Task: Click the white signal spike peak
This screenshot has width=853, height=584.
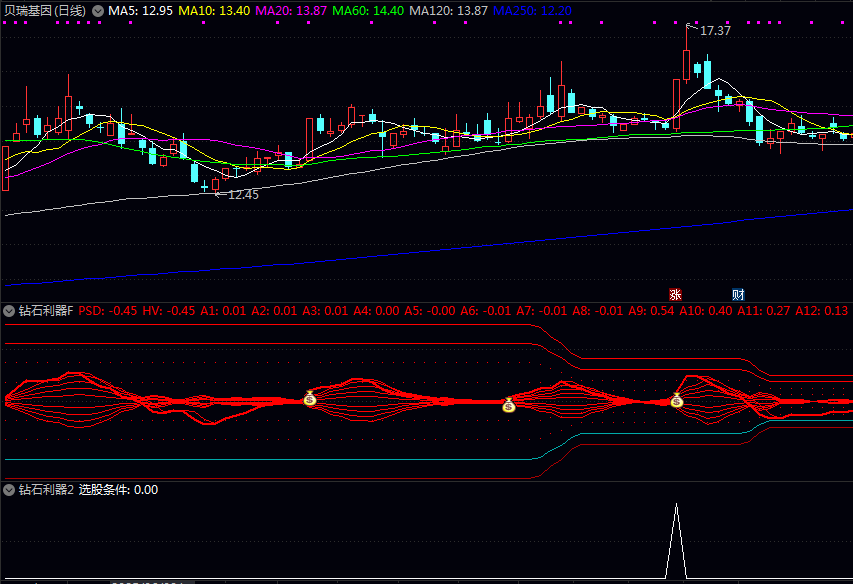Action: tap(677, 506)
